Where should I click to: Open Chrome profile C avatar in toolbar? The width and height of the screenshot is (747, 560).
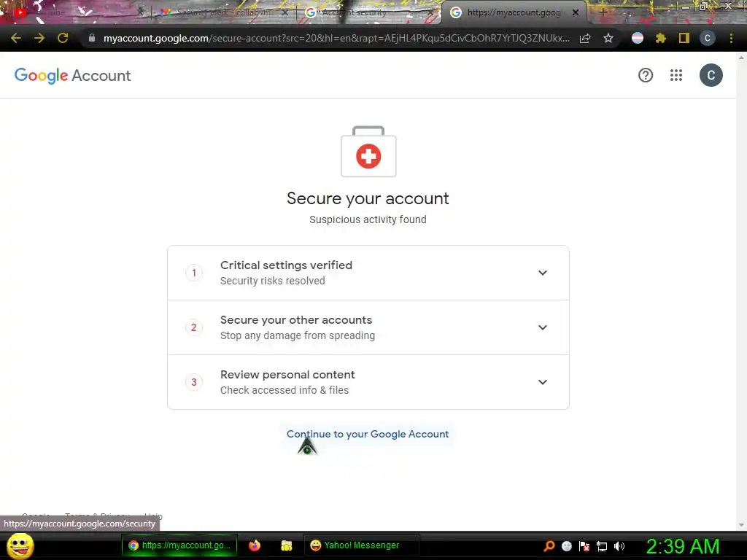(708, 38)
